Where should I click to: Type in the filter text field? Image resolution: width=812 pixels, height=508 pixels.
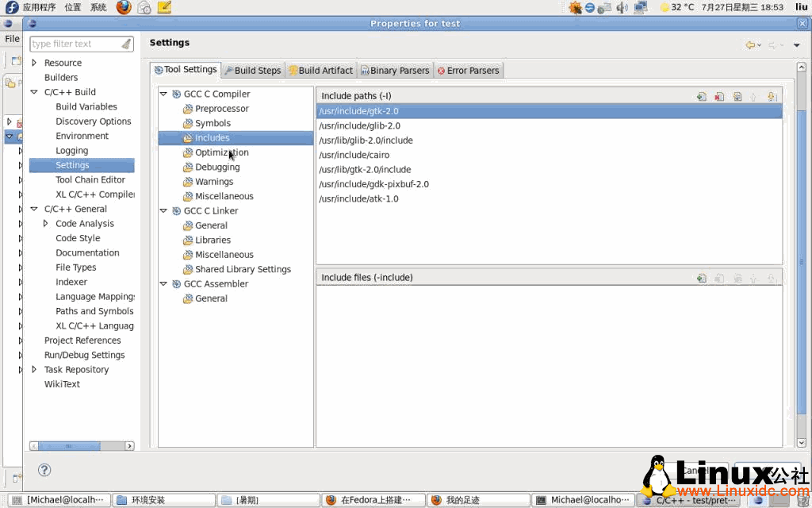(x=75, y=44)
